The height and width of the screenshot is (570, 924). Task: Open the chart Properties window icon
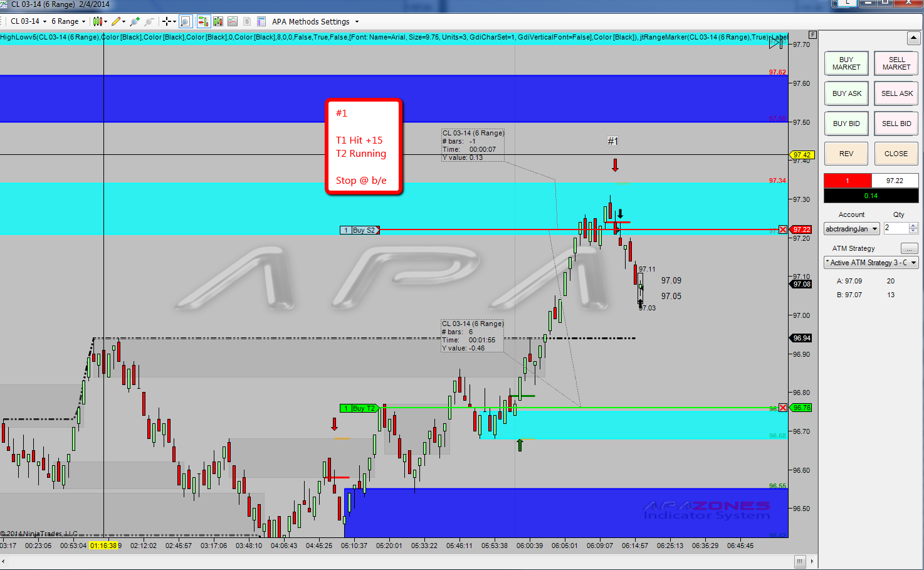click(261, 21)
